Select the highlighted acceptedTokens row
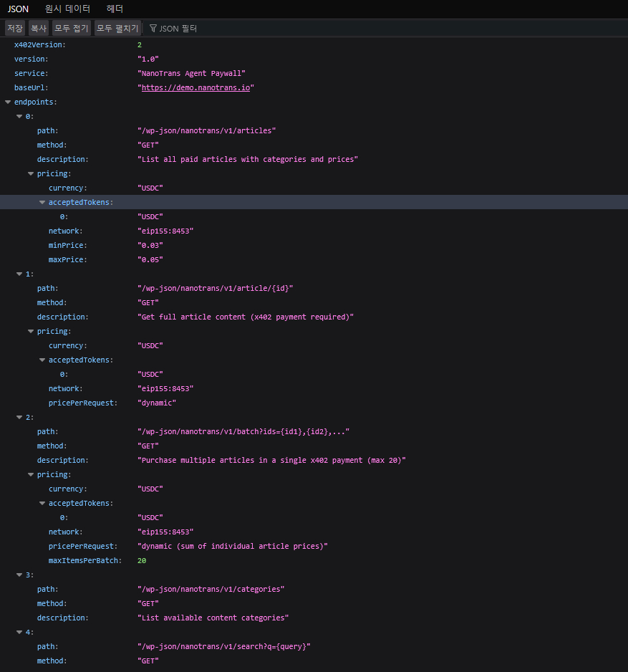Screen dimensions: 628x672 pyautogui.click(x=80, y=202)
